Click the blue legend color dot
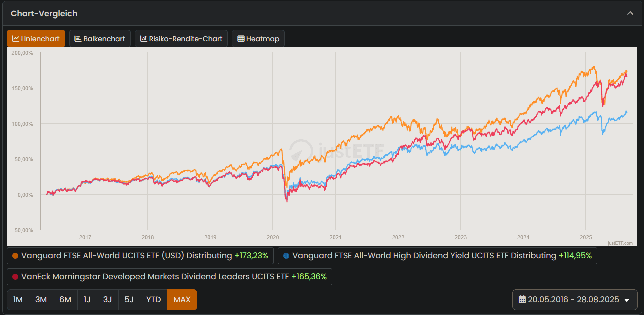The height and width of the screenshot is (315, 644). [x=286, y=256]
